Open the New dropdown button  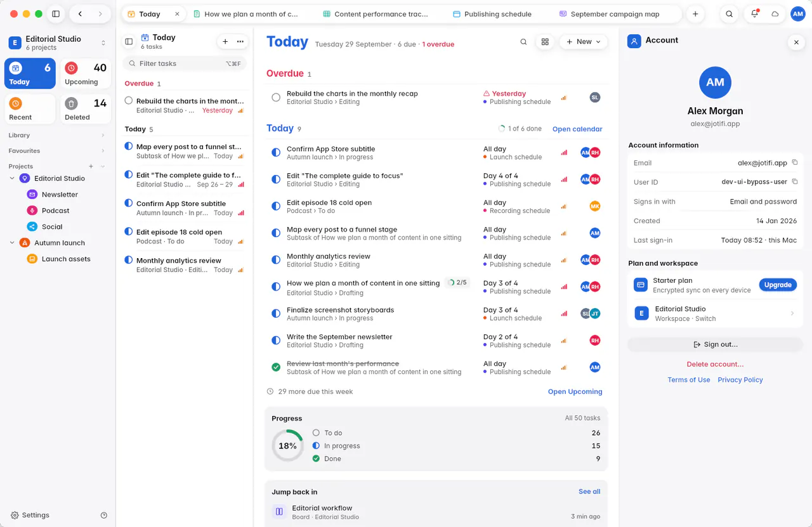[584, 42]
